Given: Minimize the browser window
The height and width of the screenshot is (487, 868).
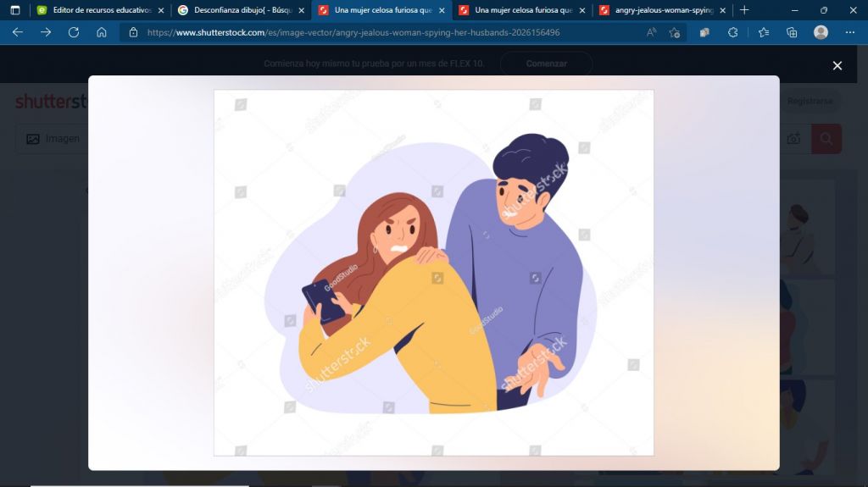Looking at the screenshot, I should click(x=795, y=10).
